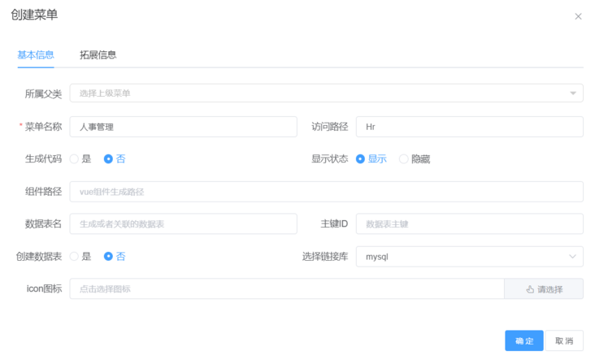
Task: Open the 所属父类 parent menu dropdown
Action: (x=326, y=93)
